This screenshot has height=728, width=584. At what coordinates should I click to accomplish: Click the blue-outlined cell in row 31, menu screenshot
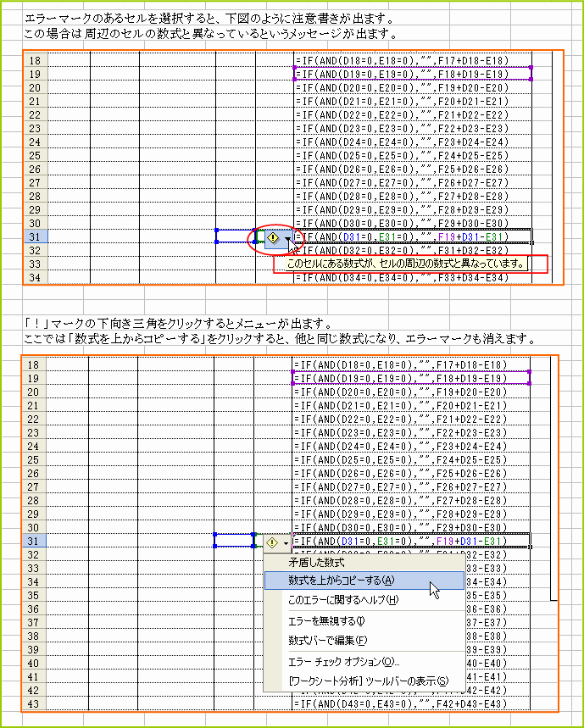(234, 541)
